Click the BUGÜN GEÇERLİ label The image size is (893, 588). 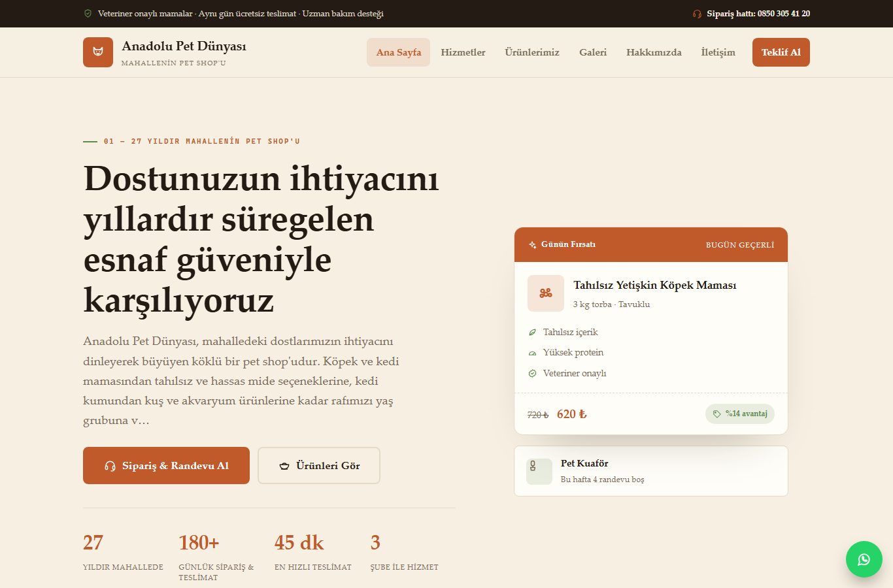(x=740, y=245)
